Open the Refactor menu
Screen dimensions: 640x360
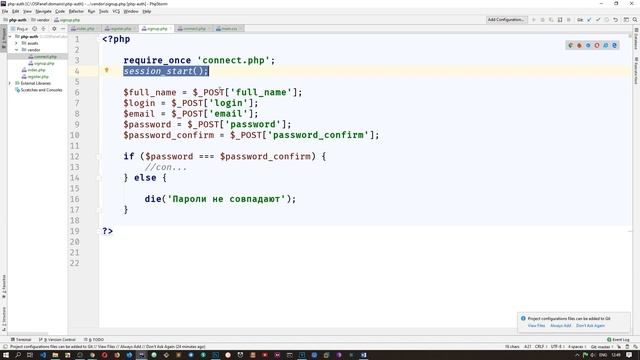(x=76, y=11)
